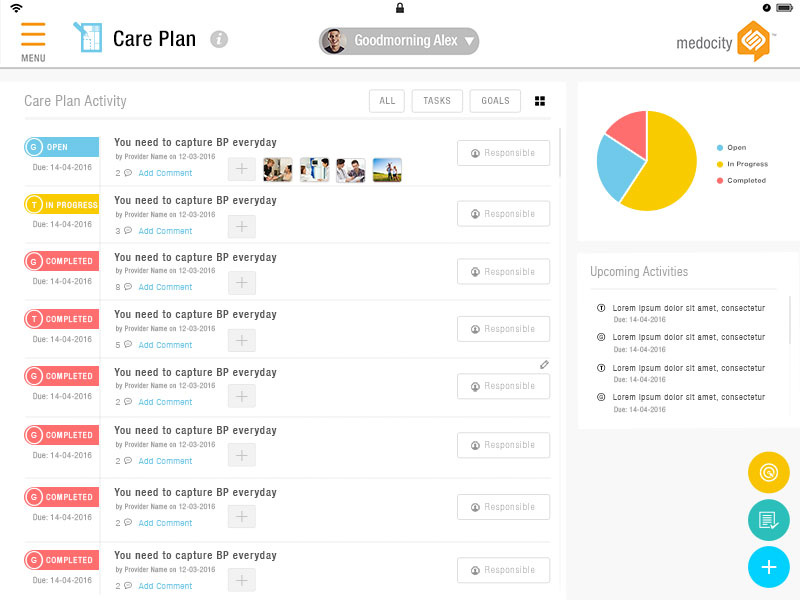Viewport: 800px width, 600px height.
Task: Click Add Comment on the first activity
Action: [x=165, y=175]
